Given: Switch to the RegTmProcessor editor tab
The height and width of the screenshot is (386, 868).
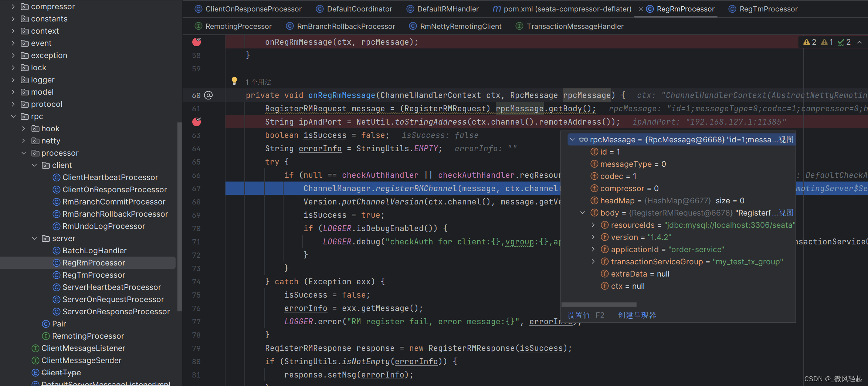Looking at the screenshot, I should 763,9.
